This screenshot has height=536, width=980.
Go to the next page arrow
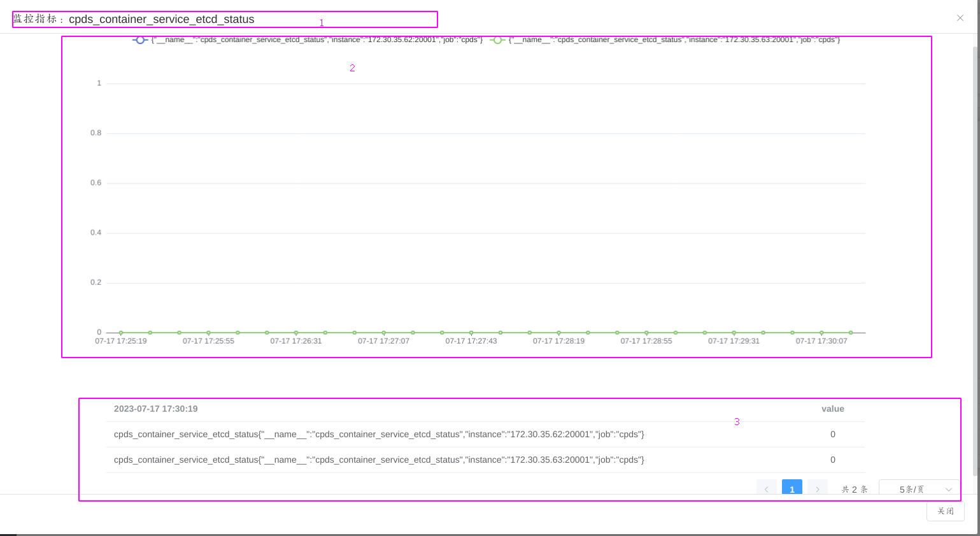click(817, 489)
